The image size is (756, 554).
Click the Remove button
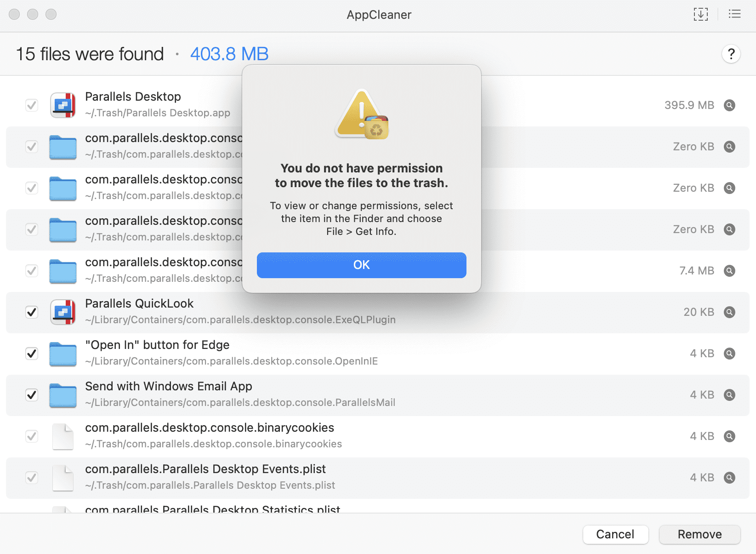tap(699, 534)
